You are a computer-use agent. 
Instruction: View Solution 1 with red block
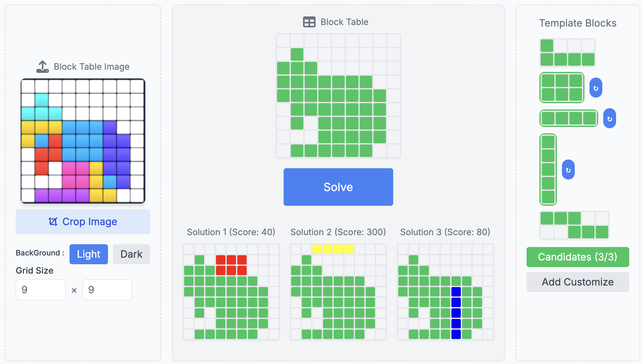[x=231, y=292]
